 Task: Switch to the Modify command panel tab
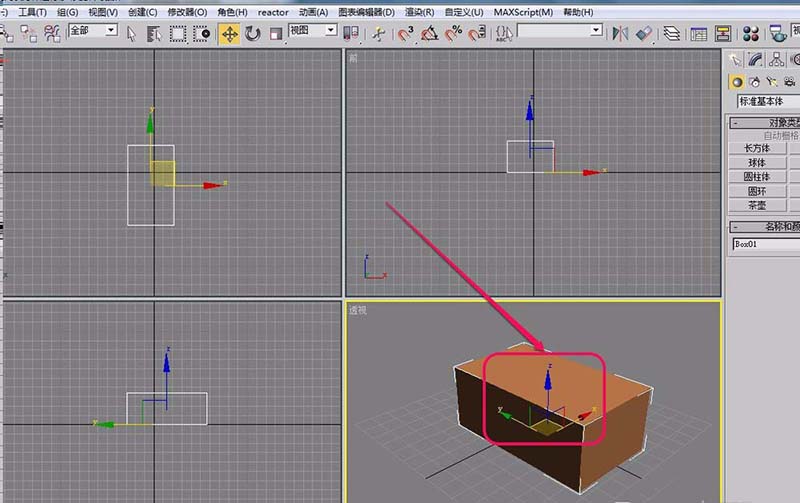coord(756,60)
